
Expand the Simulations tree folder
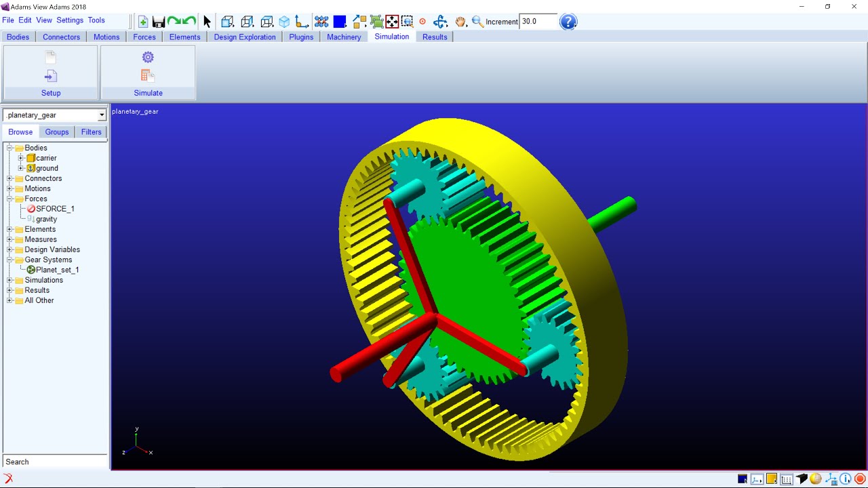[10, 280]
